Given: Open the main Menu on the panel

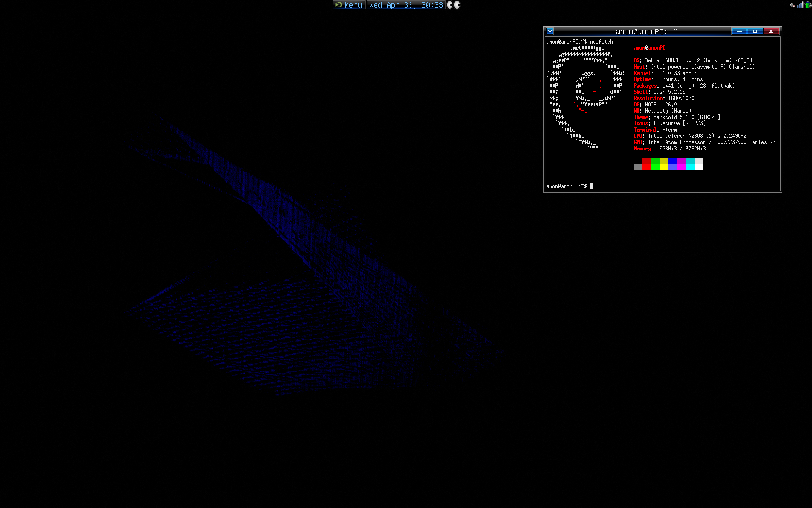Looking at the screenshot, I should pos(352,5).
